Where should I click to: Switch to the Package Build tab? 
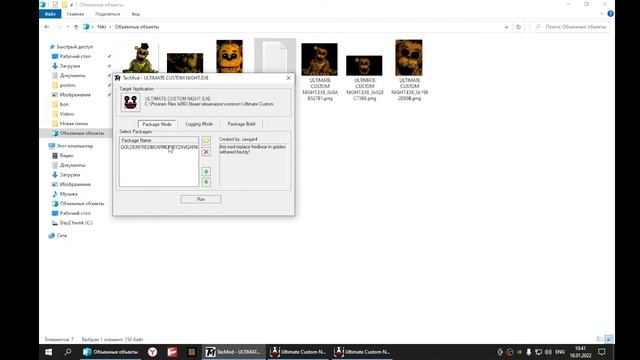tap(241, 124)
